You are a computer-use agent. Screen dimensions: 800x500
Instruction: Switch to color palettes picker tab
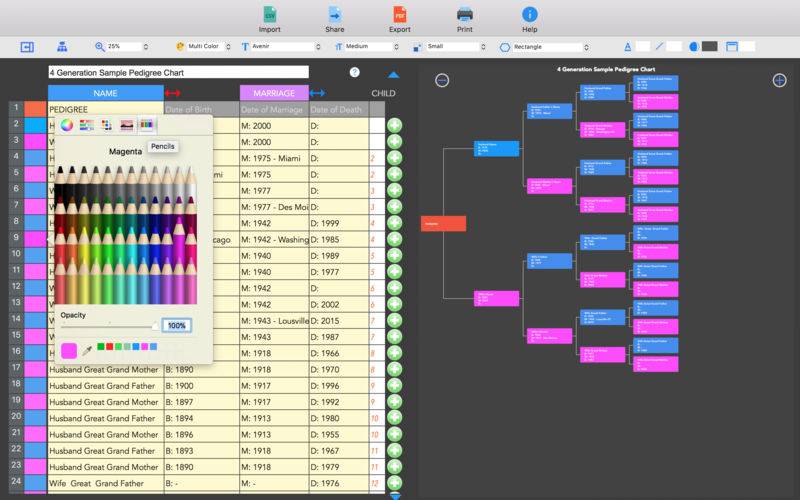[x=106, y=125]
